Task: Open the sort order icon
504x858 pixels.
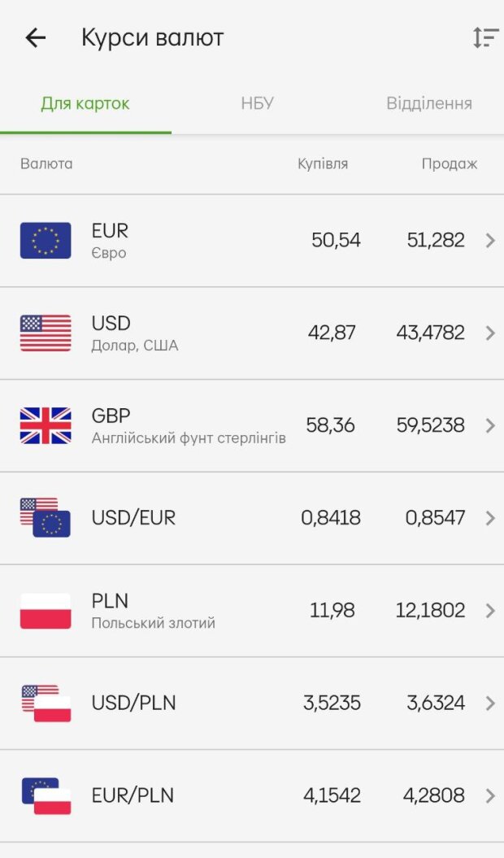Action: [485, 37]
